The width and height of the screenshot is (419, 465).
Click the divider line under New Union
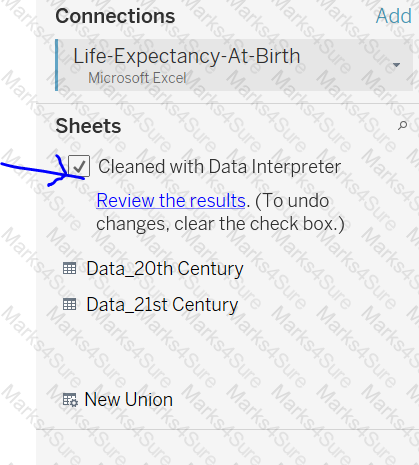coord(227,429)
